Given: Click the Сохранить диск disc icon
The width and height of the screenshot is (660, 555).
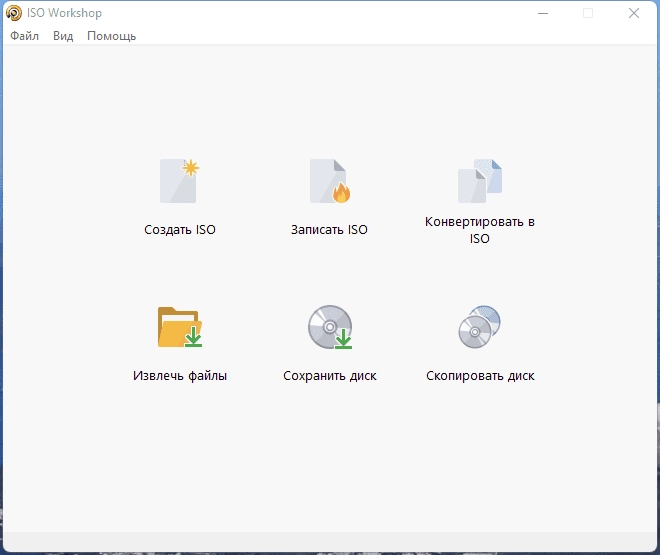Looking at the screenshot, I should pos(330,327).
